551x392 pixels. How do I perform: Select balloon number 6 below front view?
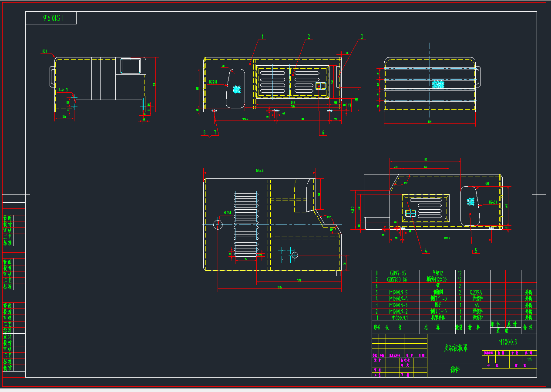(x=323, y=132)
